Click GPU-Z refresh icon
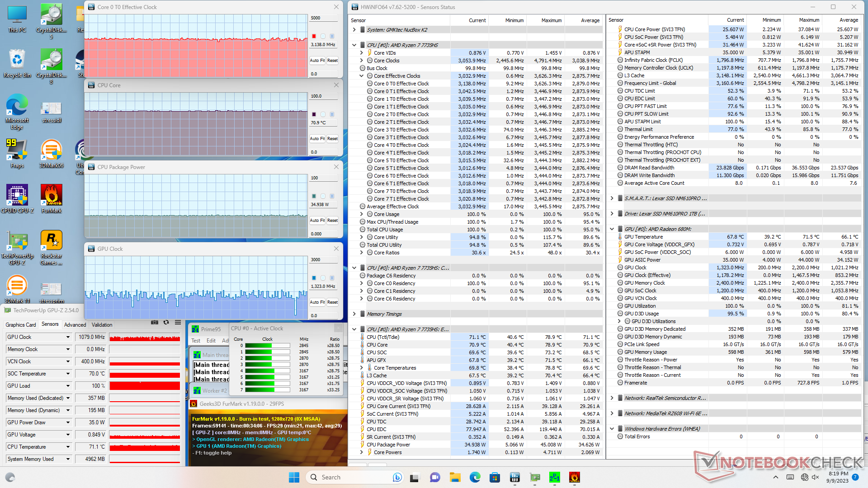 point(166,323)
